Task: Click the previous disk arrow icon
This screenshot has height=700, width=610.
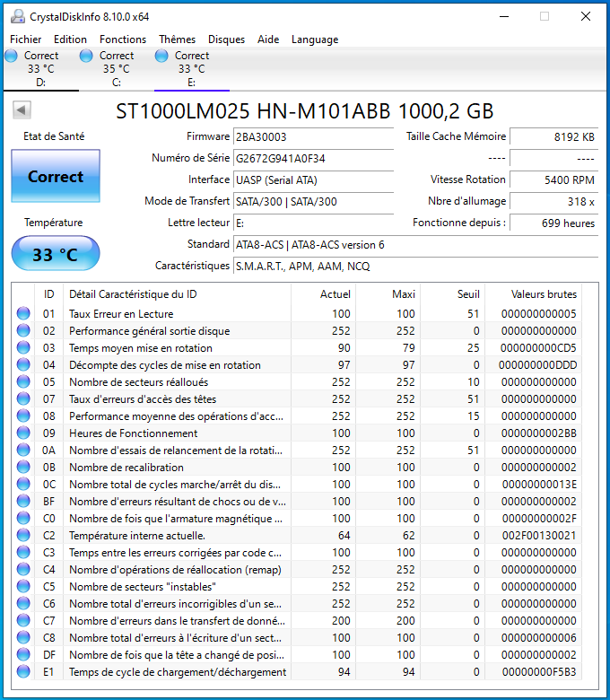Action: pyautogui.click(x=22, y=109)
